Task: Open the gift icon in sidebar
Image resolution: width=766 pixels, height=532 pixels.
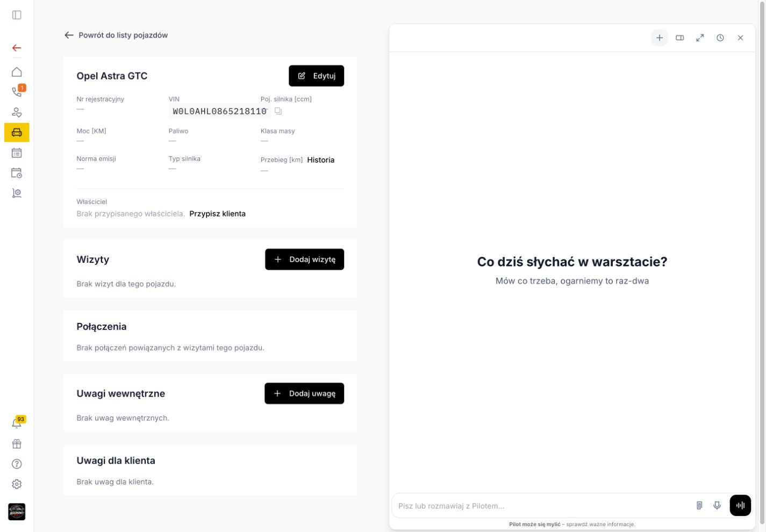Action: pyautogui.click(x=17, y=444)
